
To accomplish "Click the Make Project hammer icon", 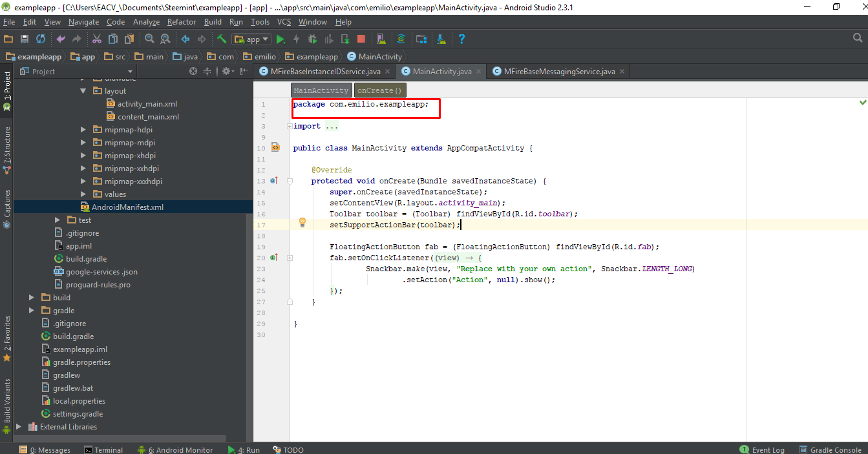I will 222,39.
